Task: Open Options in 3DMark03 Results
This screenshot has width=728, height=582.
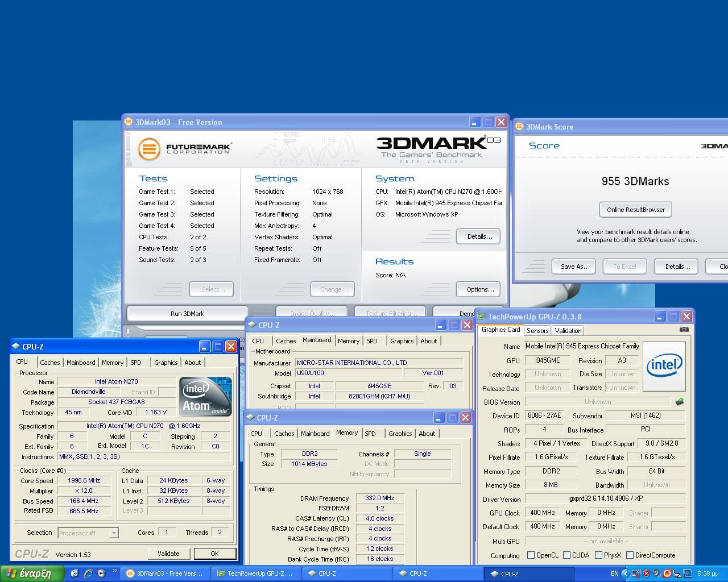Action: coord(478,289)
